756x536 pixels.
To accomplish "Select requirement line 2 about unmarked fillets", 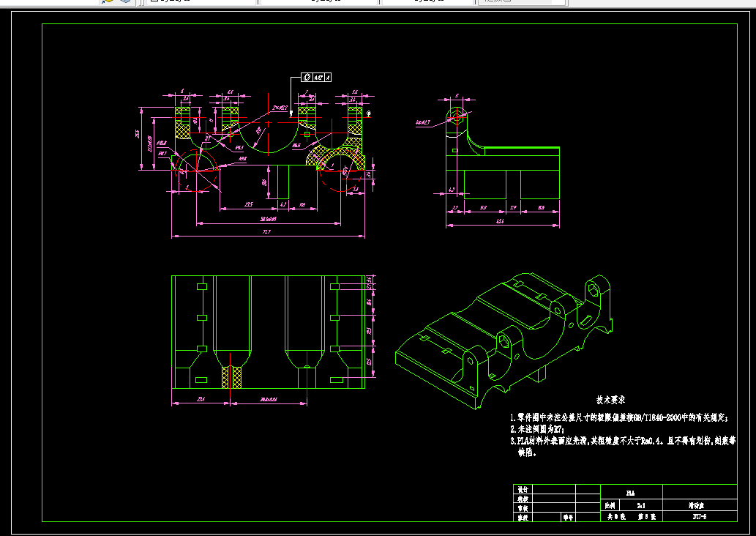I will coord(537,429).
